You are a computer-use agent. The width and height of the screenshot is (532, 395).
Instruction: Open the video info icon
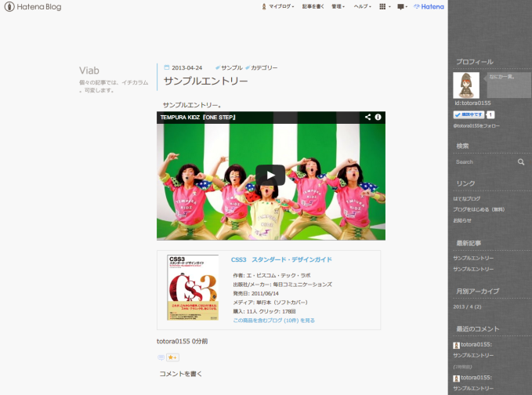(x=378, y=118)
